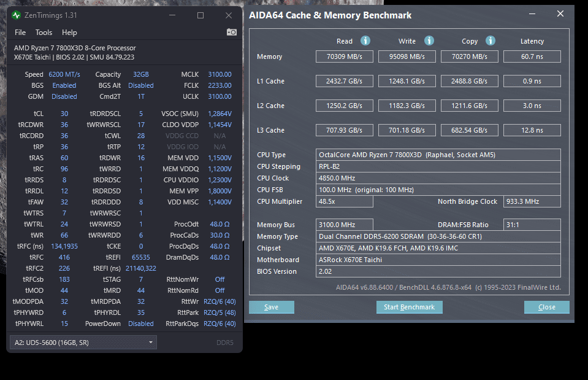Click the L3 Cache copy 682.54 GB/s
This screenshot has width=588, height=380.
pos(470,130)
